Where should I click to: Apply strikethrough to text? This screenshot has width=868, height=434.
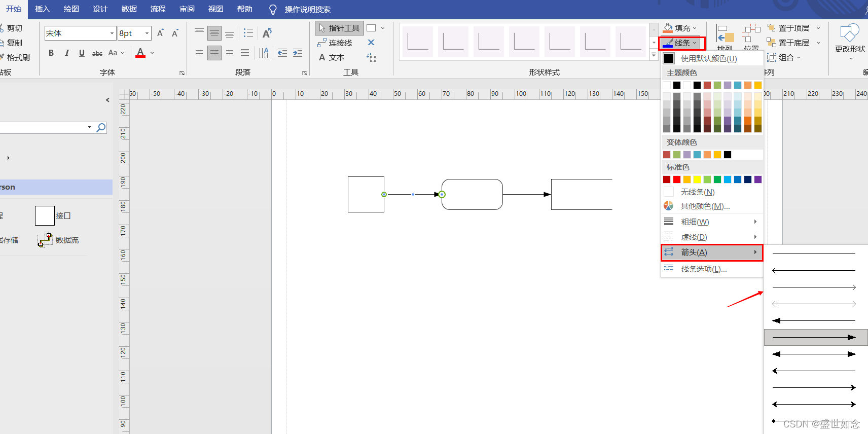coord(97,53)
